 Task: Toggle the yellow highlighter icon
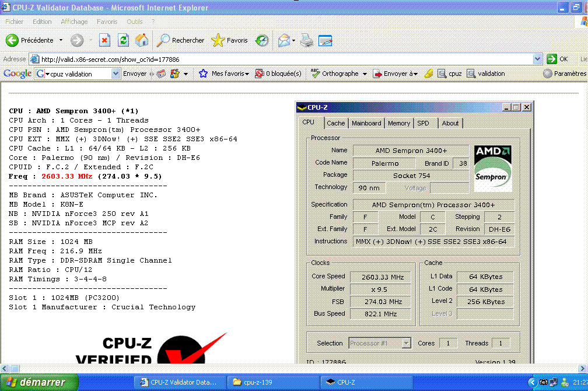click(x=429, y=74)
